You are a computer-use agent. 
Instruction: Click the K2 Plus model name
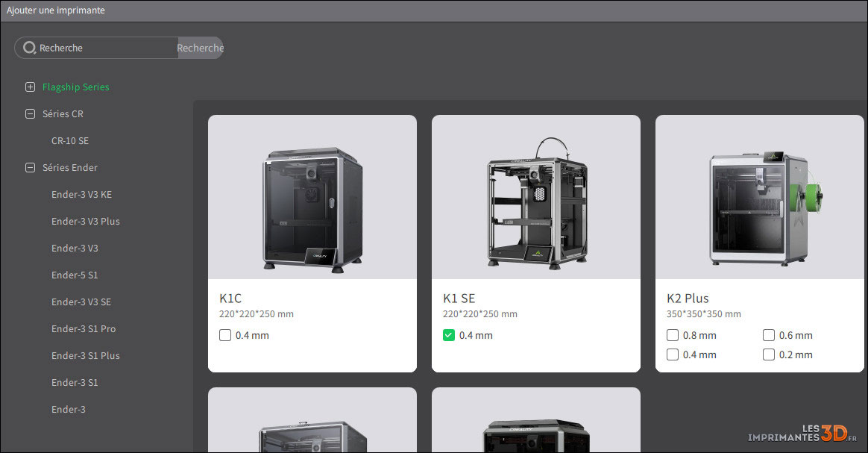pos(688,299)
